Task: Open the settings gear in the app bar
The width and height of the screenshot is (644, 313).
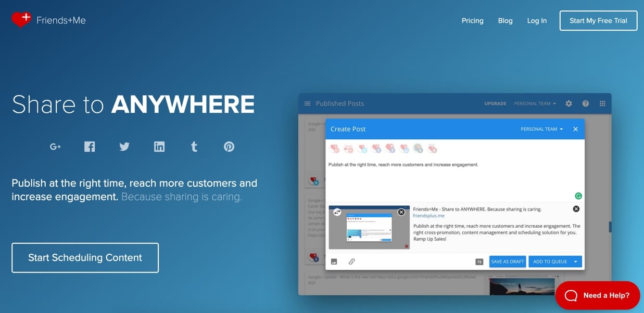Action: coord(569,103)
